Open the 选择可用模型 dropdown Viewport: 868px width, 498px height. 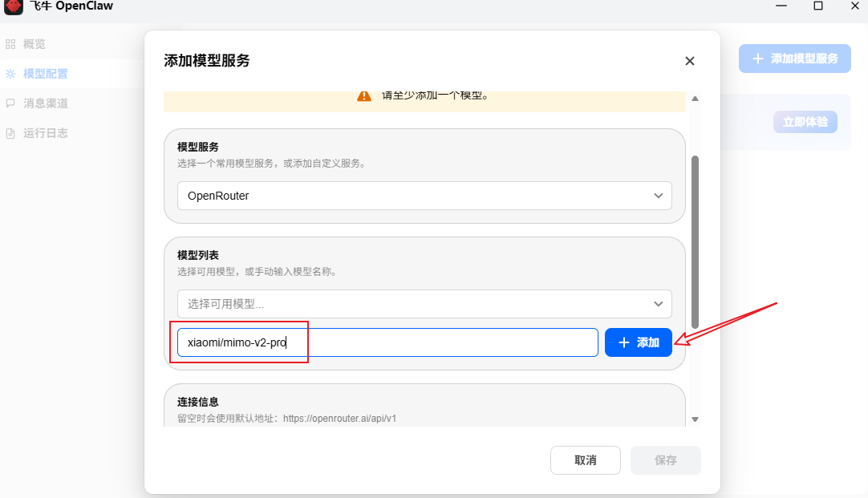[424, 304]
